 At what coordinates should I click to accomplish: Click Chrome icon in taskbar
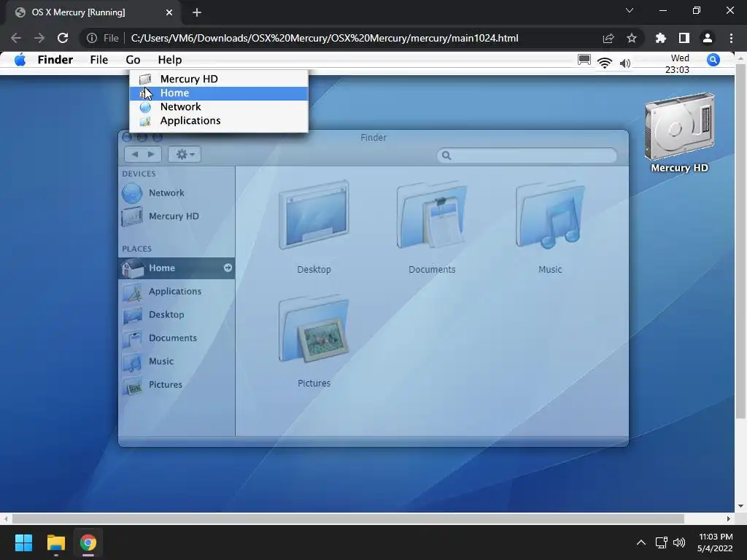(88, 542)
